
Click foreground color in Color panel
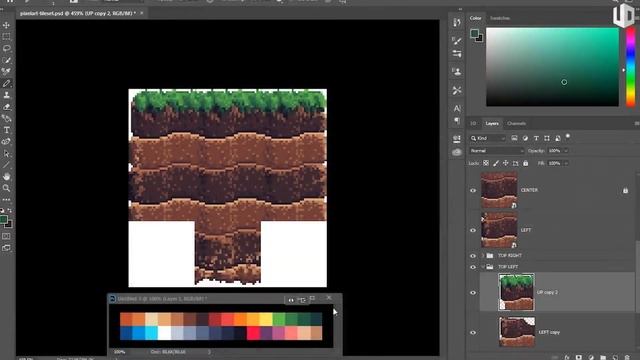pos(474,33)
